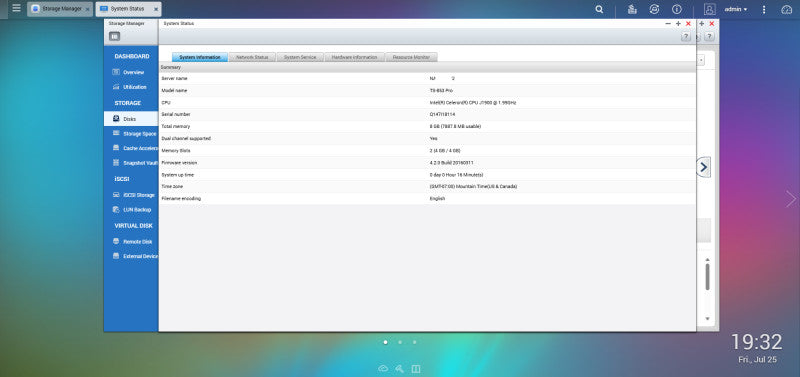The image size is (800, 377).
Task: Open the main menu hamburger icon
Action: [16, 9]
